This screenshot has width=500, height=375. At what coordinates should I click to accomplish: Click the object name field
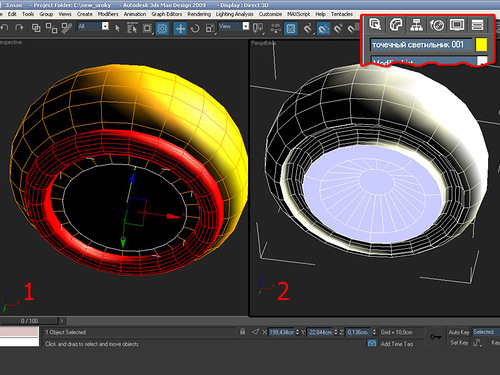coord(421,45)
